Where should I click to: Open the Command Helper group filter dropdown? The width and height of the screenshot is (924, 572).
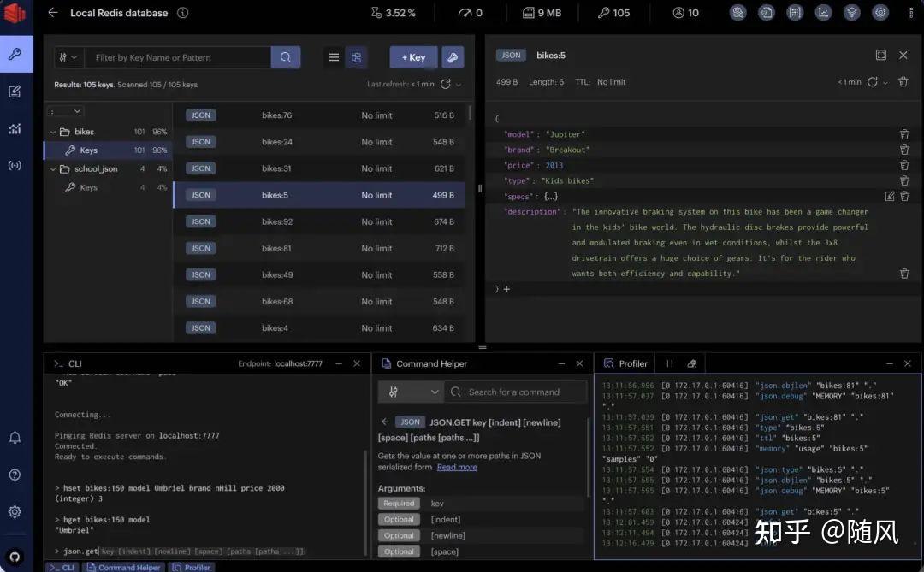410,392
